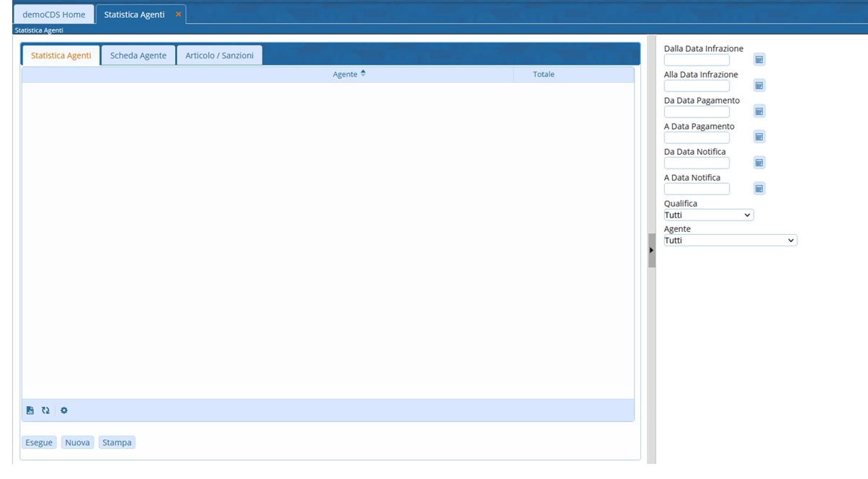868x479 pixels.
Task: Refresh the agents table with reload icon
Action: [x=45, y=411]
